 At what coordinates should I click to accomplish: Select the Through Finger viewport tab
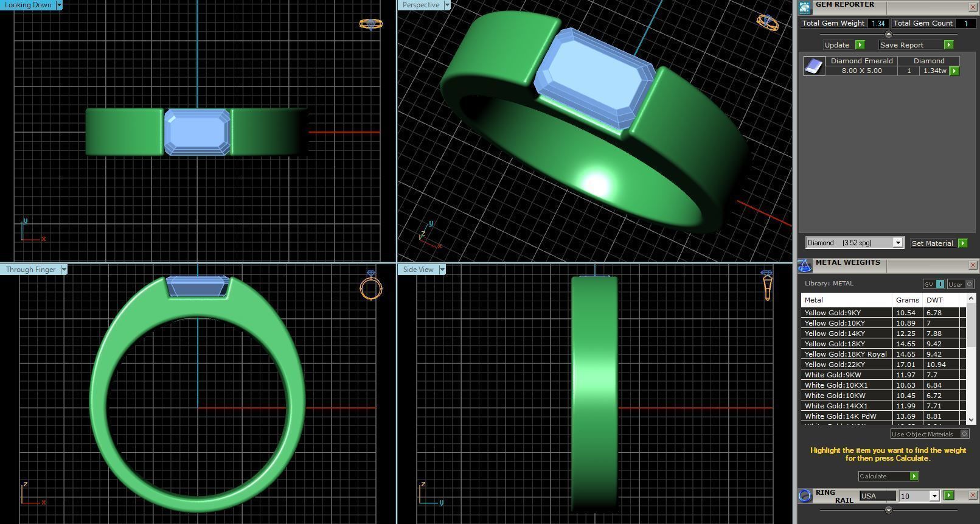click(30, 270)
